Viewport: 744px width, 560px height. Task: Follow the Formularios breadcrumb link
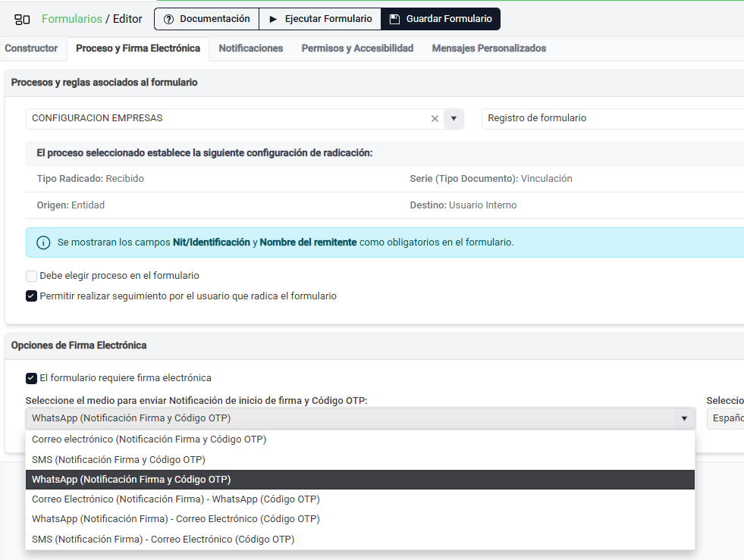pos(71,19)
